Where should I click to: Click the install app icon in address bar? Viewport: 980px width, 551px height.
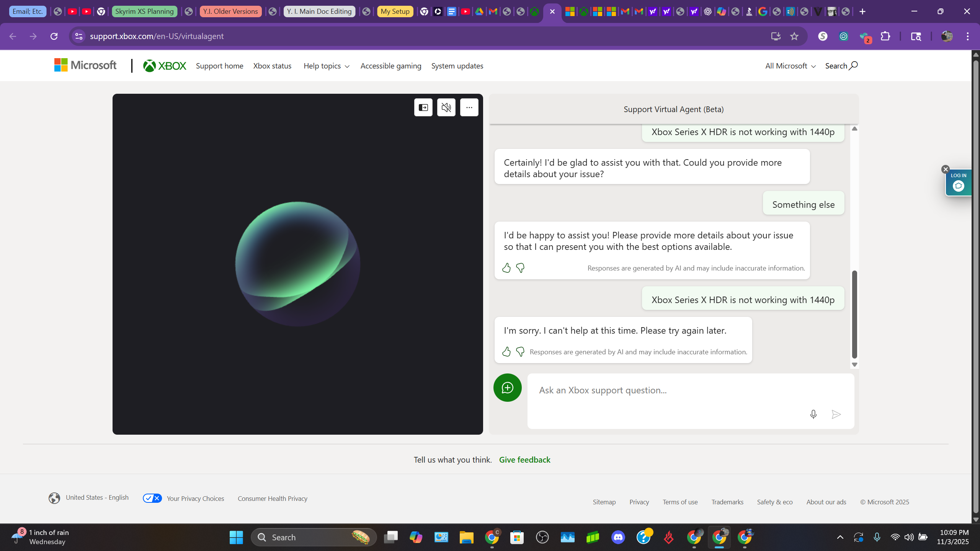776,36
